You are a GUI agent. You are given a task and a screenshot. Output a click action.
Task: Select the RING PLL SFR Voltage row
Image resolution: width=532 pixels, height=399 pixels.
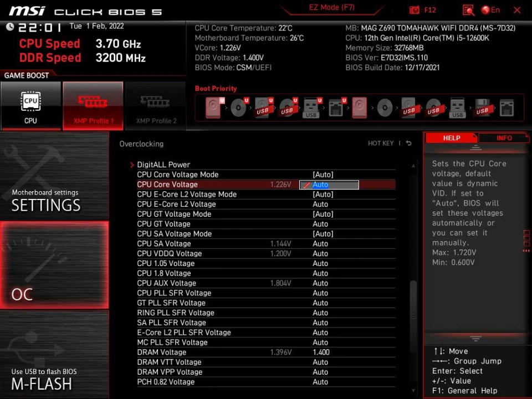pyautogui.click(x=266, y=313)
